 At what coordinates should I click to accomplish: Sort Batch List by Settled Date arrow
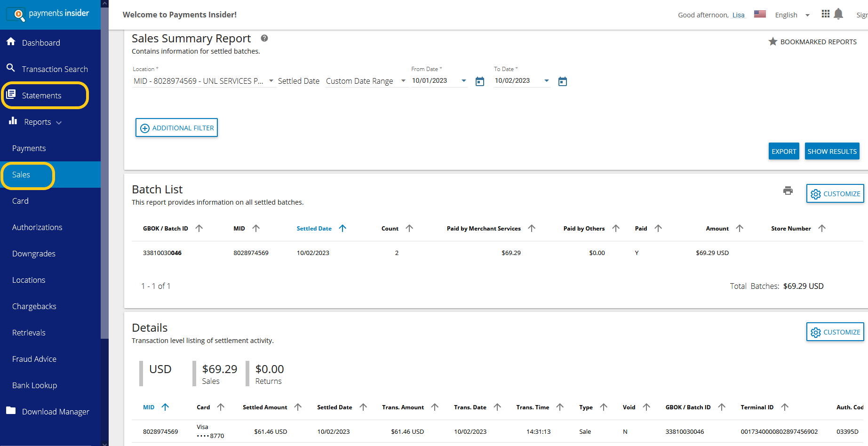[x=342, y=228]
